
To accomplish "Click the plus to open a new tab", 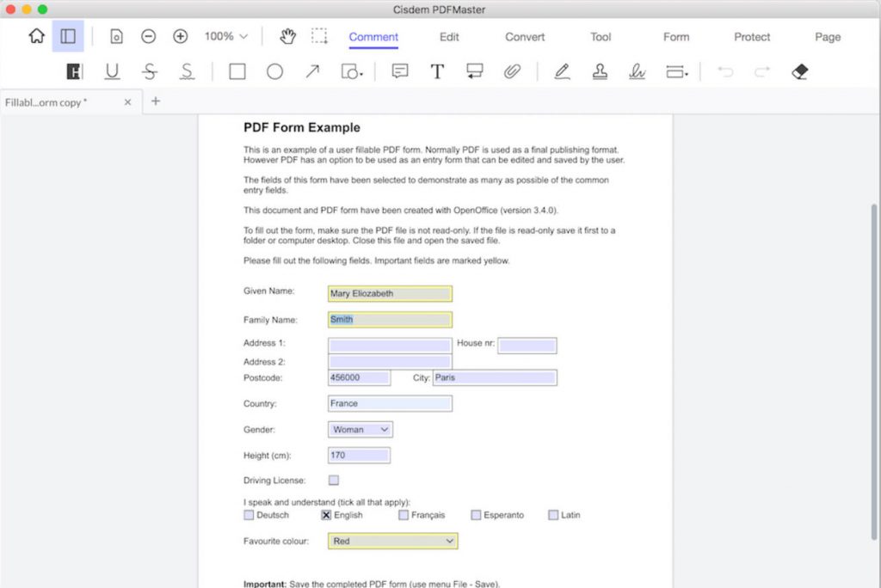I will tap(156, 101).
